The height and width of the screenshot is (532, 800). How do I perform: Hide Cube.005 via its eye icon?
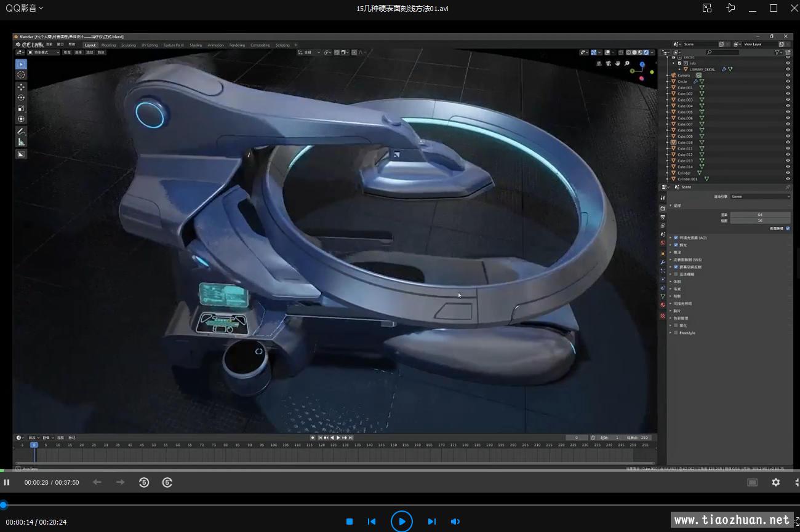point(788,112)
